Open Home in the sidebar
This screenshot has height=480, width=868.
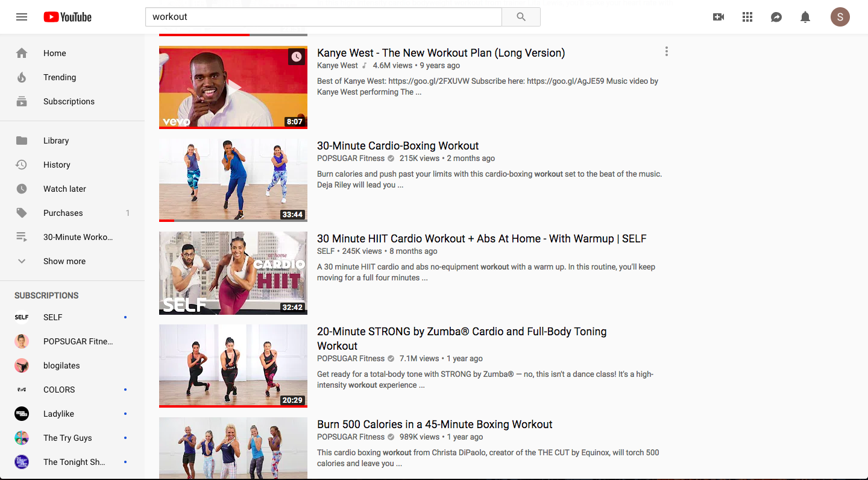coord(72,53)
